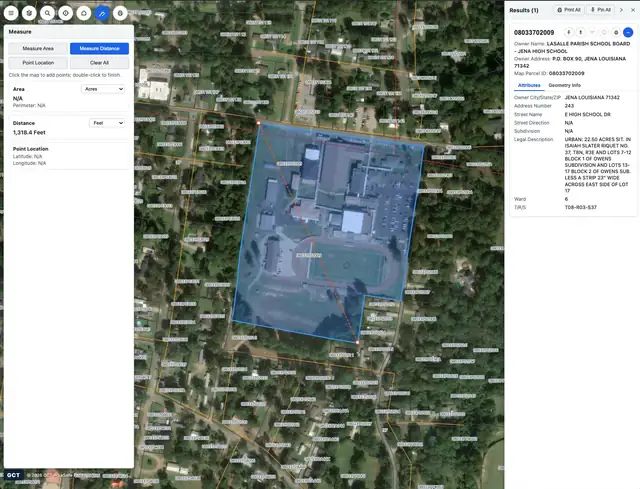Click Pin All in the Results header
Image resolution: width=640 pixels, height=489 pixels.
[601, 10]
